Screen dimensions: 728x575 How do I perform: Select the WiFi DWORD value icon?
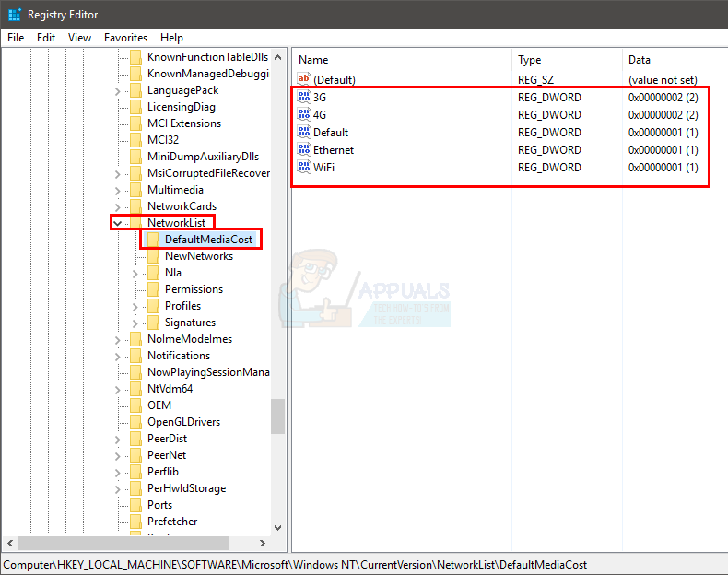[x=304, y=167]
